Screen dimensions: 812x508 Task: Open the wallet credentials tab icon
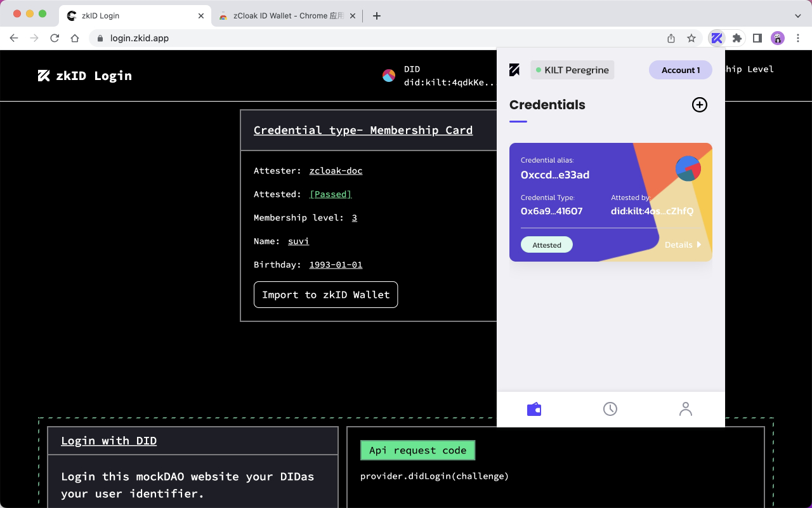click(534, 409)
